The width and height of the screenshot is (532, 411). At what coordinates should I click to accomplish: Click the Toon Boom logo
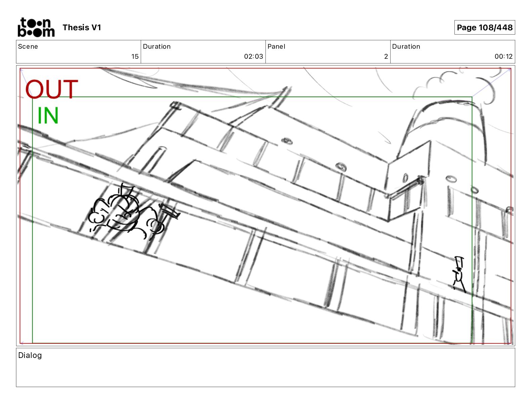(36, 27)
